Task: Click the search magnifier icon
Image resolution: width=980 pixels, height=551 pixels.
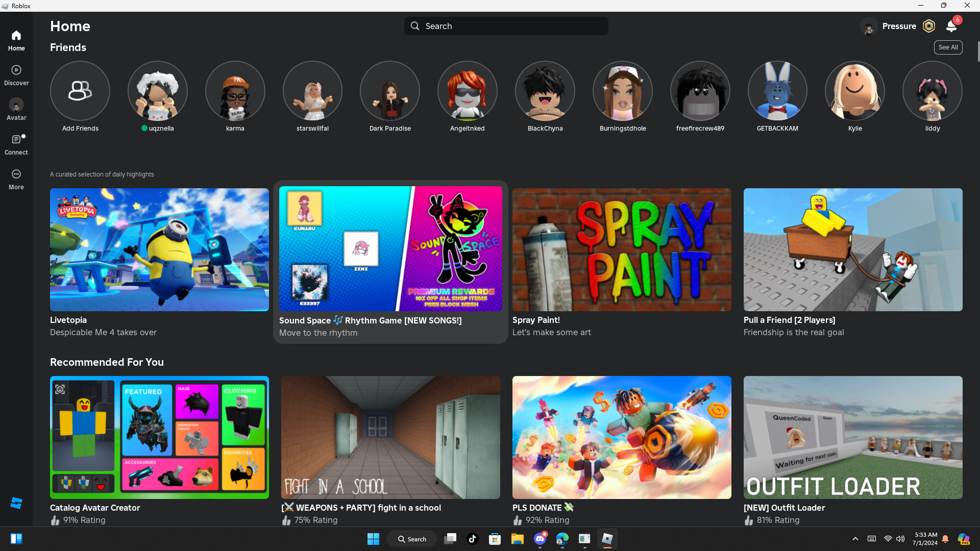Action: tap(415, 26)
